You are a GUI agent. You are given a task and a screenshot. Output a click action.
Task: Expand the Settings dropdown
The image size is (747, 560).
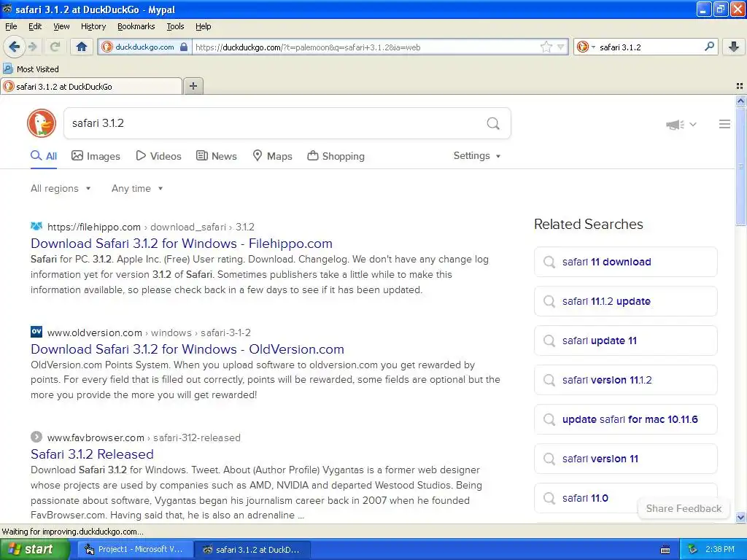477,156
